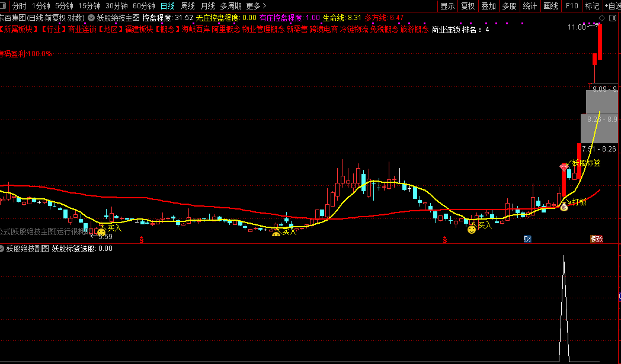Click the 免税概念 concept link

coord(384,29)
